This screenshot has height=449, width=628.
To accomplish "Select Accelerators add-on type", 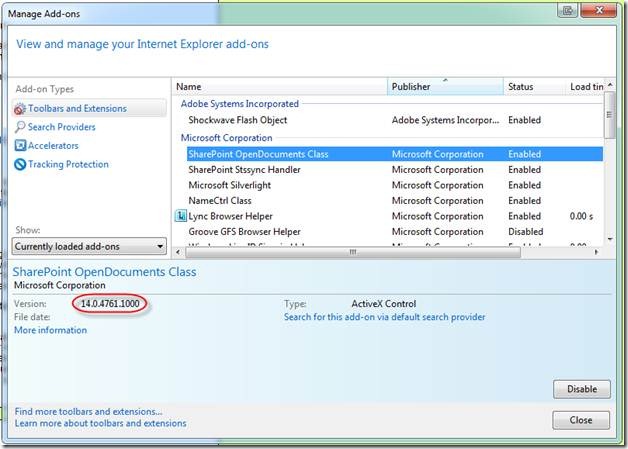I will point(53,145).
